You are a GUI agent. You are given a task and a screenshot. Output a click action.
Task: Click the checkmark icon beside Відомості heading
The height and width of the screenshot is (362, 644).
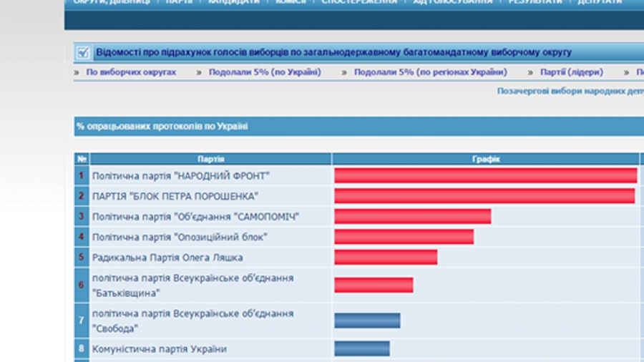83,52
